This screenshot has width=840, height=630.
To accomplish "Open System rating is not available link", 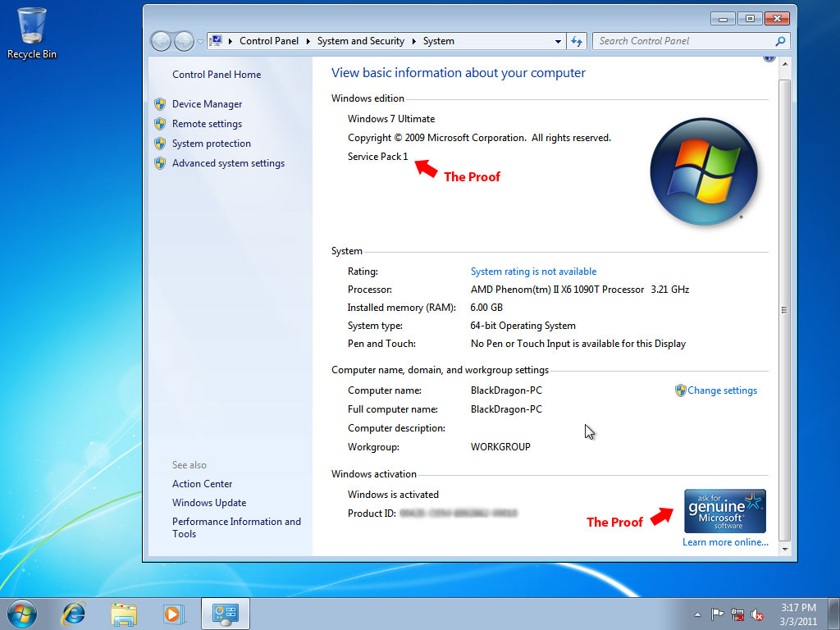I will click(533, 272).
